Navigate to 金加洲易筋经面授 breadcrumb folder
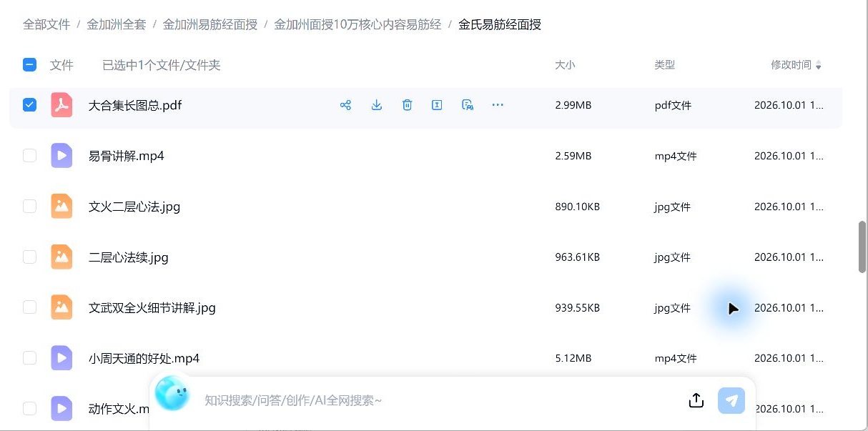 210,24
